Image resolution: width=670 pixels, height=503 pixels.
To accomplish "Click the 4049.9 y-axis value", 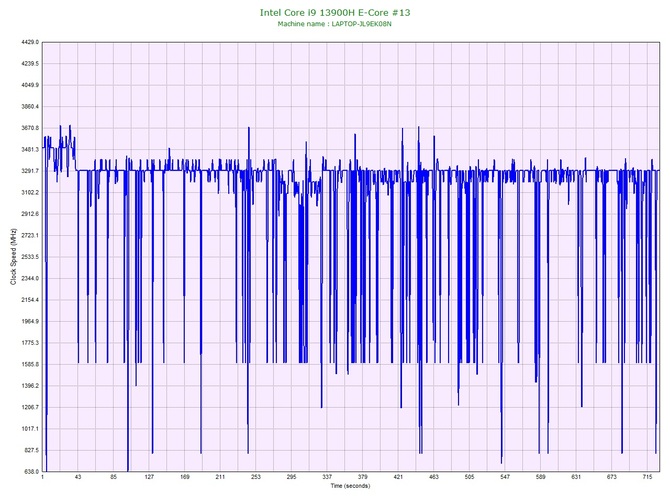I will pos(30,85).
